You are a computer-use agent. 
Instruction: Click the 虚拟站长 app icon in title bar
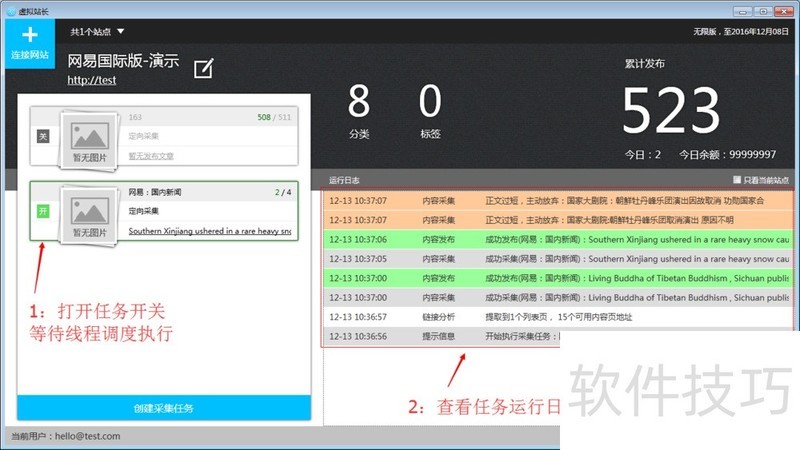coord(11,11)
